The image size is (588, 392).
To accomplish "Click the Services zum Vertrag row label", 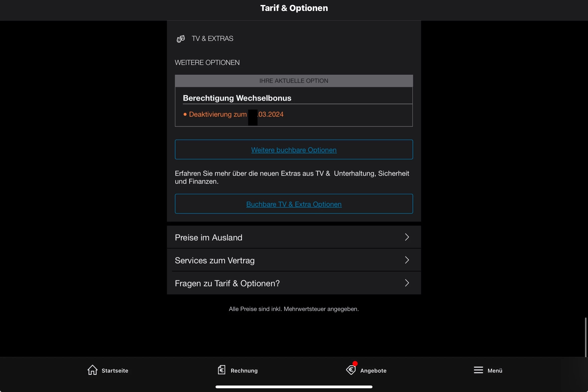I will (215, 261).
